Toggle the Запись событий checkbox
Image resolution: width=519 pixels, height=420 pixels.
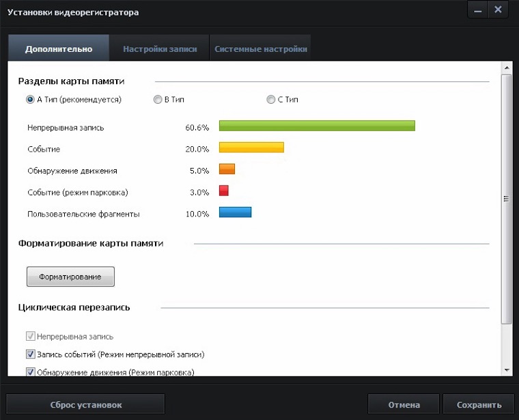tap(31, 354)
